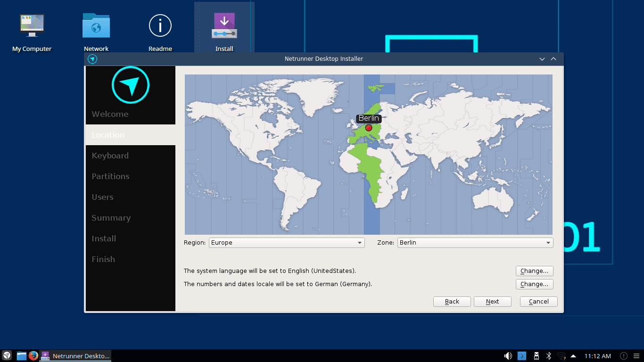Viewport: 644px width, 362px height.
Task: Open the blue arrow tray applet
Action: 522,356
